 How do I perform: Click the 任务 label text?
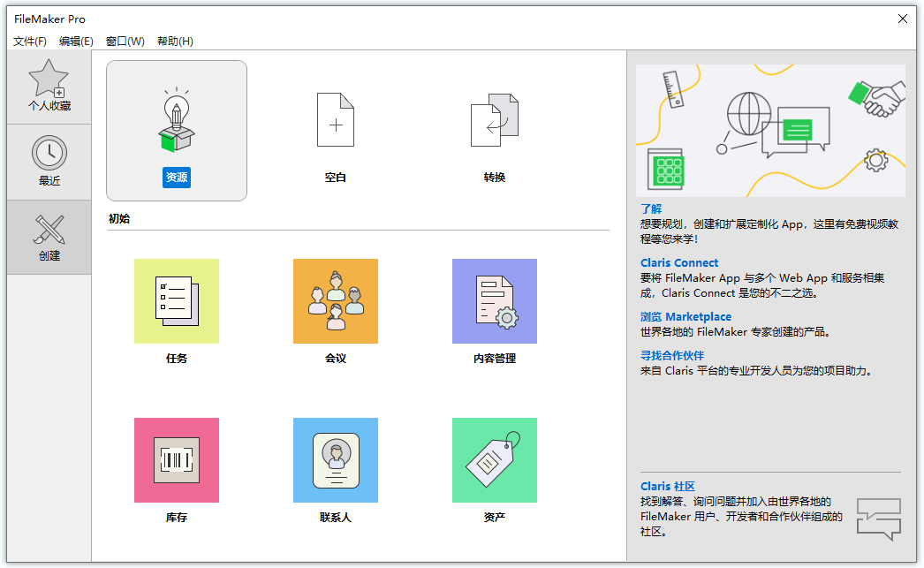pos(177,359)
